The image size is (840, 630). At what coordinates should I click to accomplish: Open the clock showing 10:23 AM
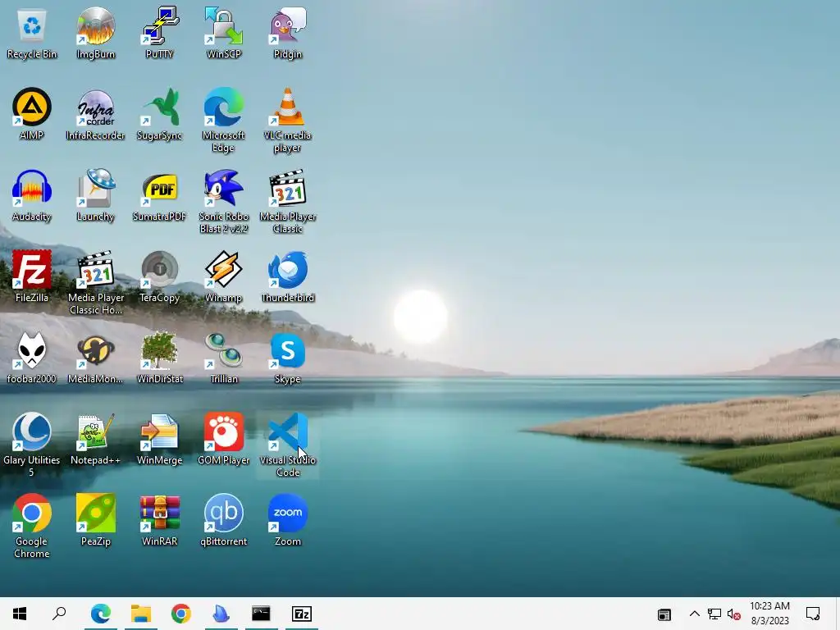(769, 614)
